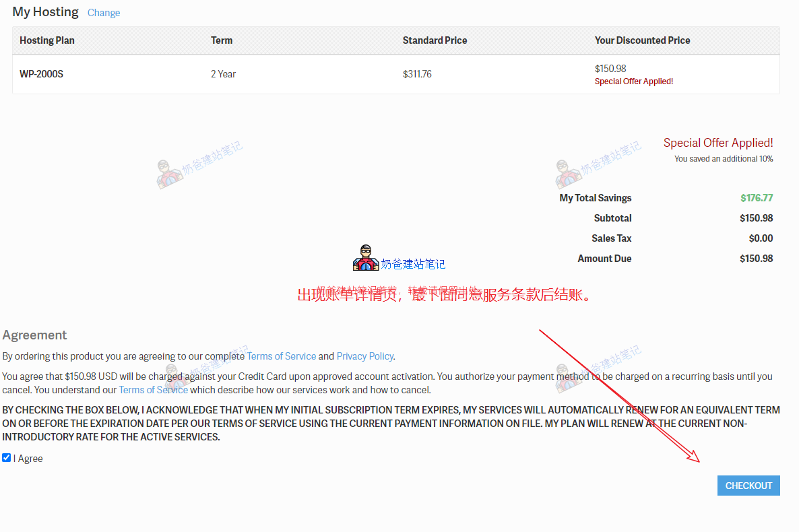Open the Privacy Policy link

point(364,356)
